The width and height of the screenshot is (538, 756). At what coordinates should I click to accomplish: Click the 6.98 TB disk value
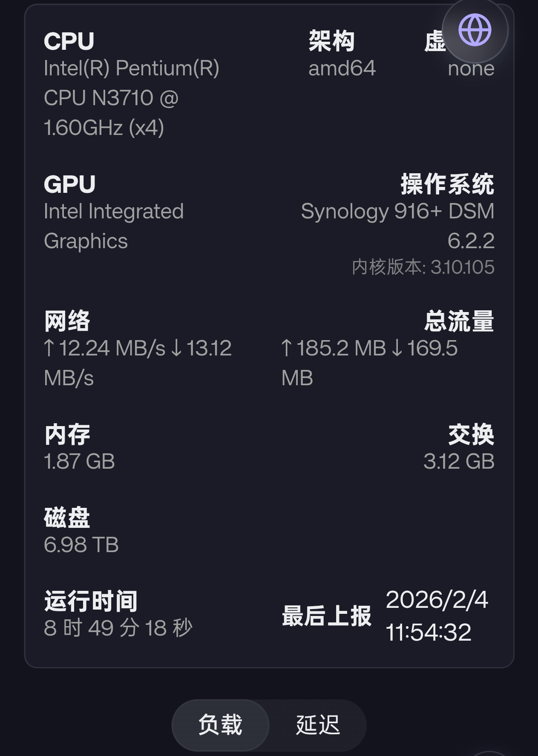point(81,545)
